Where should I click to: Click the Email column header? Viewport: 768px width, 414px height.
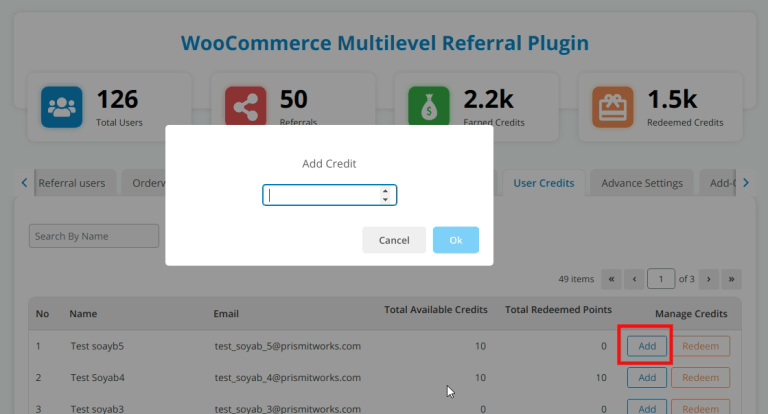226,314
